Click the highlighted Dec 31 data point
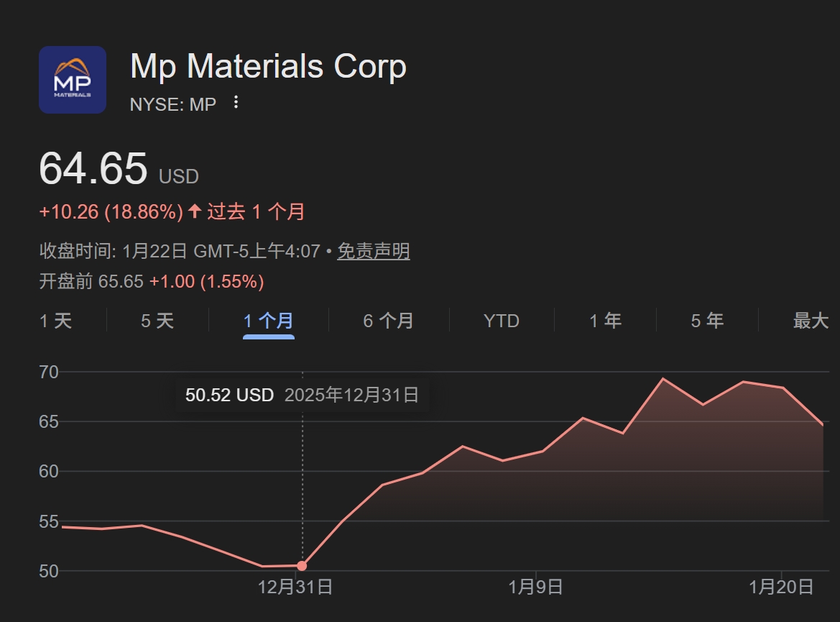 coord(302,566)
